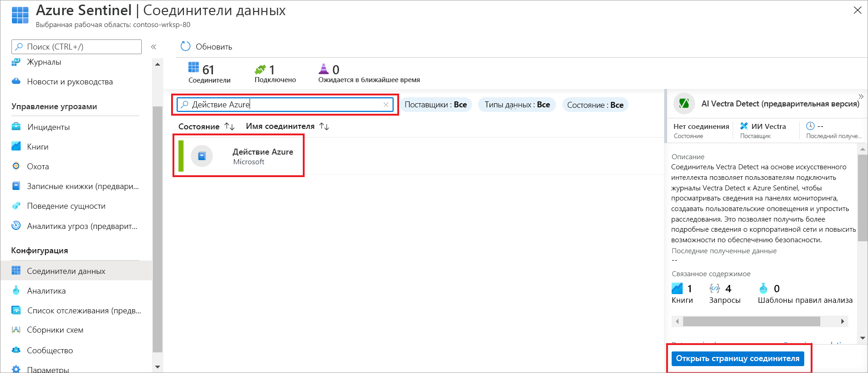Click the Записные книжки notebook icon
Screen dimensions: 868x373
coord(16,186)
